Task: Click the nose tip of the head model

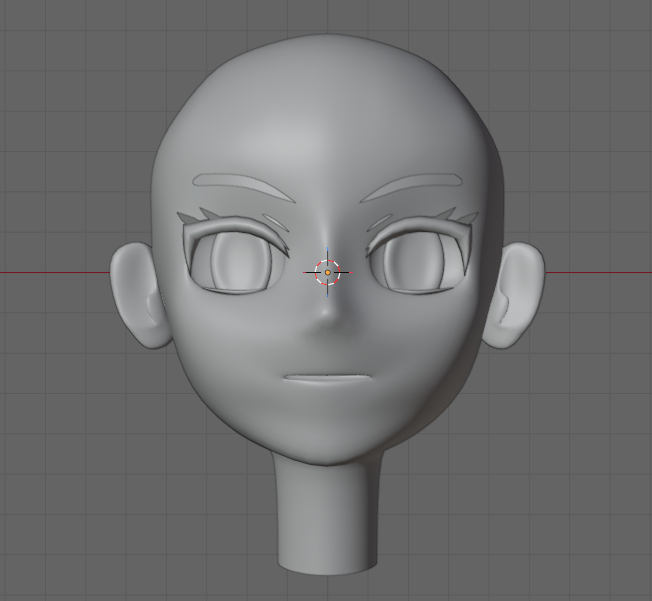Action: [327, 318]
